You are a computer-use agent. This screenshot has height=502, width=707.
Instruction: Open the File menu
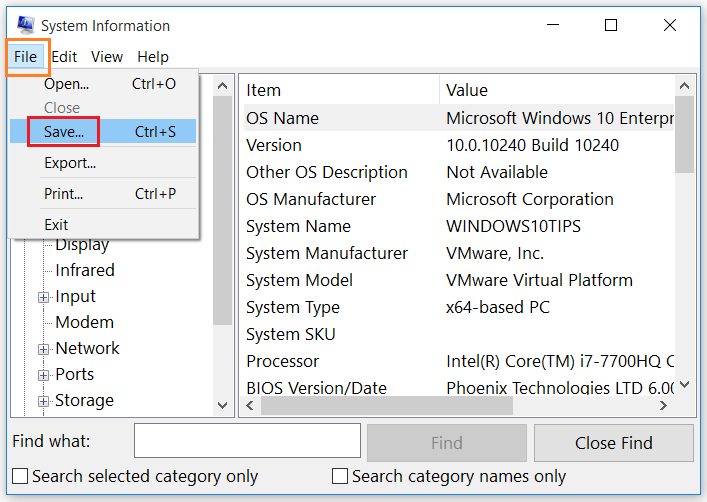point(25,57)
